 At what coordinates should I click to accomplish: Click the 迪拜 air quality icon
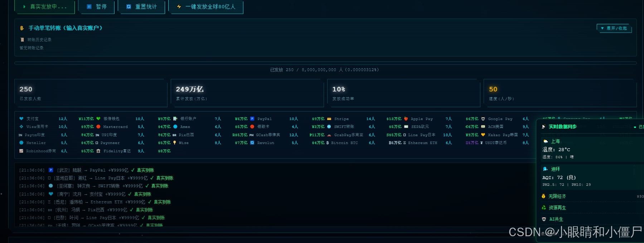tap(546, 169)
